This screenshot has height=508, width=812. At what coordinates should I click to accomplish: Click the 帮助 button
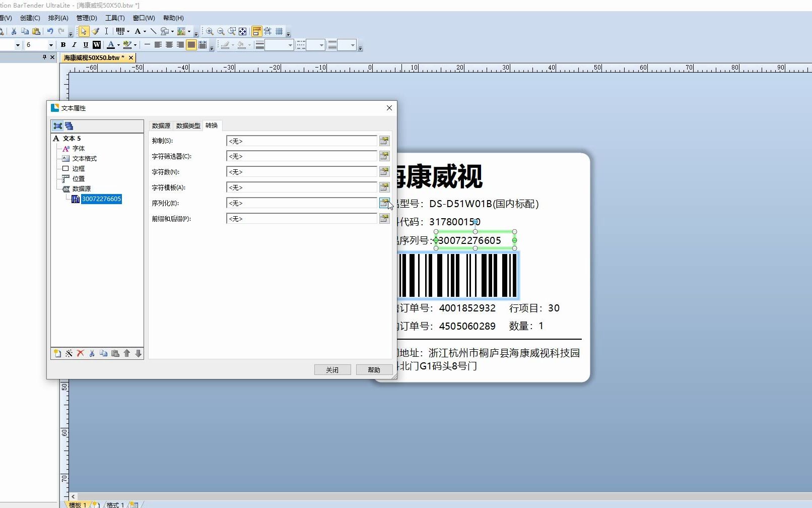click(374, 370)
